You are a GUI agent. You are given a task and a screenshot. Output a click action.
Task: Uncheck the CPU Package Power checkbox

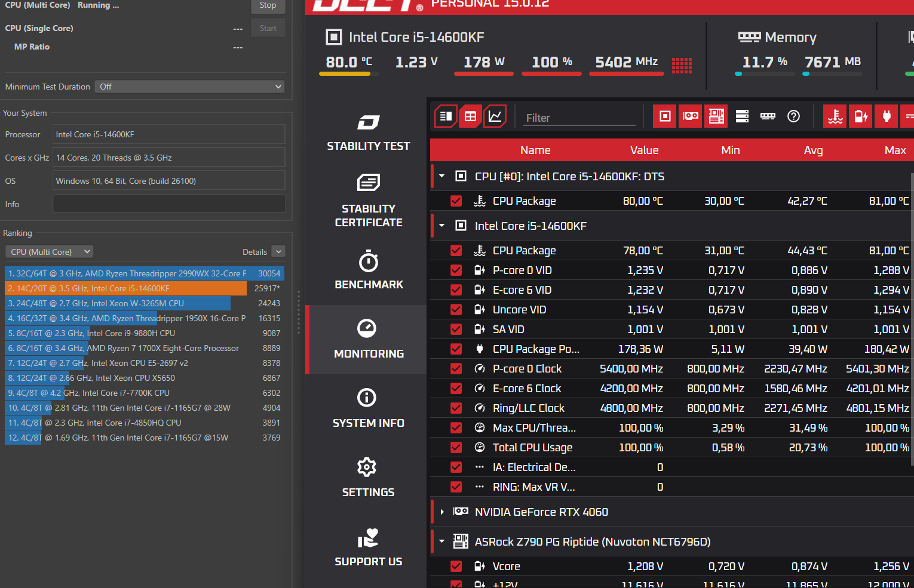456,349
